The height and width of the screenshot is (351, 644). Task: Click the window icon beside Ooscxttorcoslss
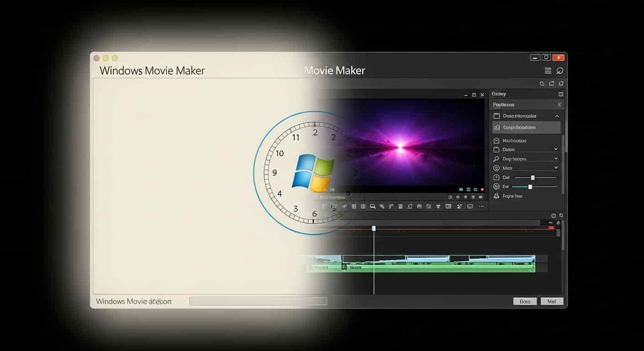tap(496, 116)
